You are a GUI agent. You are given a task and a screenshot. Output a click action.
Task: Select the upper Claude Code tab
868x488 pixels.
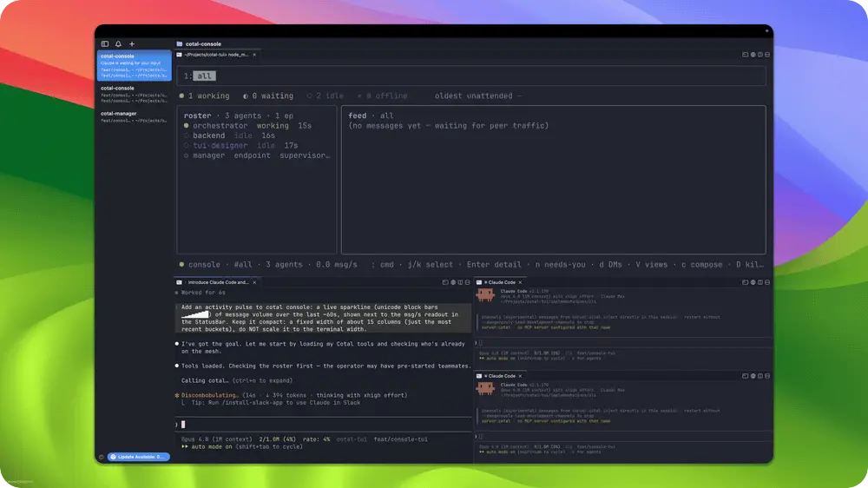[500, 282]
